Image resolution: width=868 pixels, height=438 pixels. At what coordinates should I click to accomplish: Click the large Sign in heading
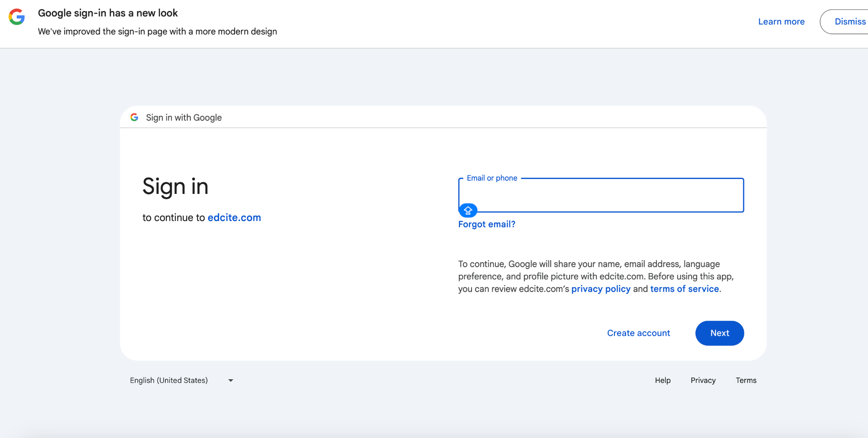(x=175, y=187)
